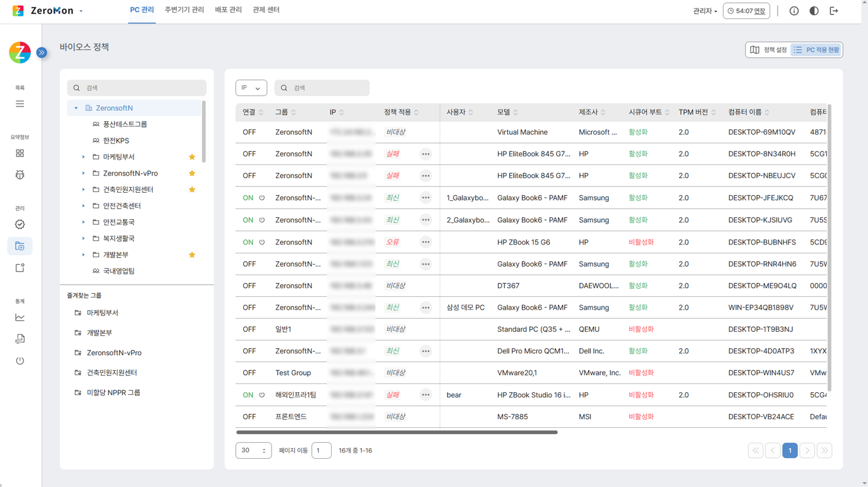Screen dimensions: 868x487
Task: Click the group tree search field
Action: [137, 88]
